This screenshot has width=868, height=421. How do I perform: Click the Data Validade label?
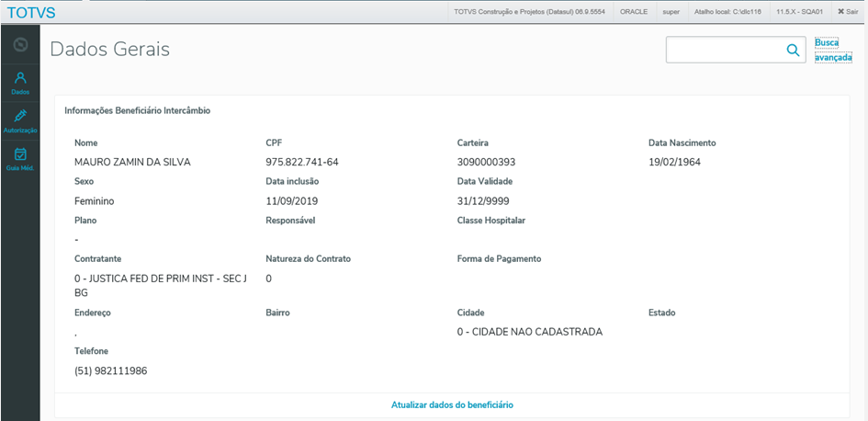(x=485, y=181)
